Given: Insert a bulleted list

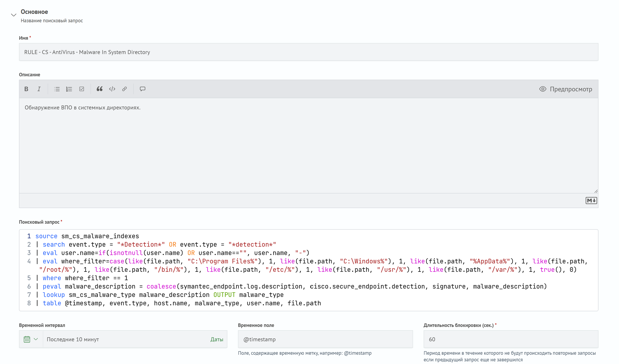Looking at the screenshot, I should (57, 89).
